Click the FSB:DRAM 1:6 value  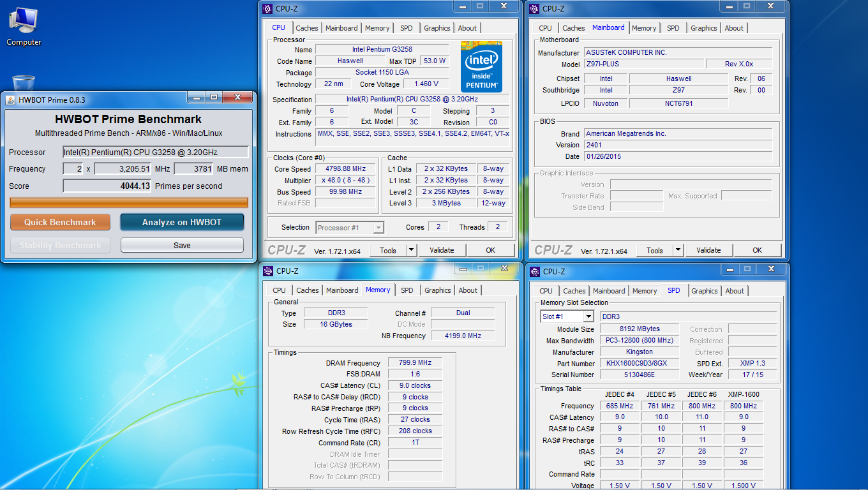click(415, 374)
